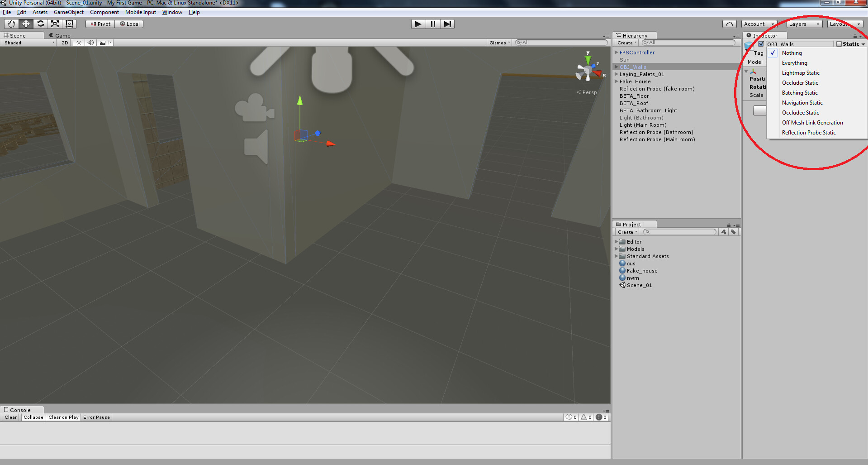868x465 pixels.
Task: Enable 2D scene view mode
Action: 64,43
